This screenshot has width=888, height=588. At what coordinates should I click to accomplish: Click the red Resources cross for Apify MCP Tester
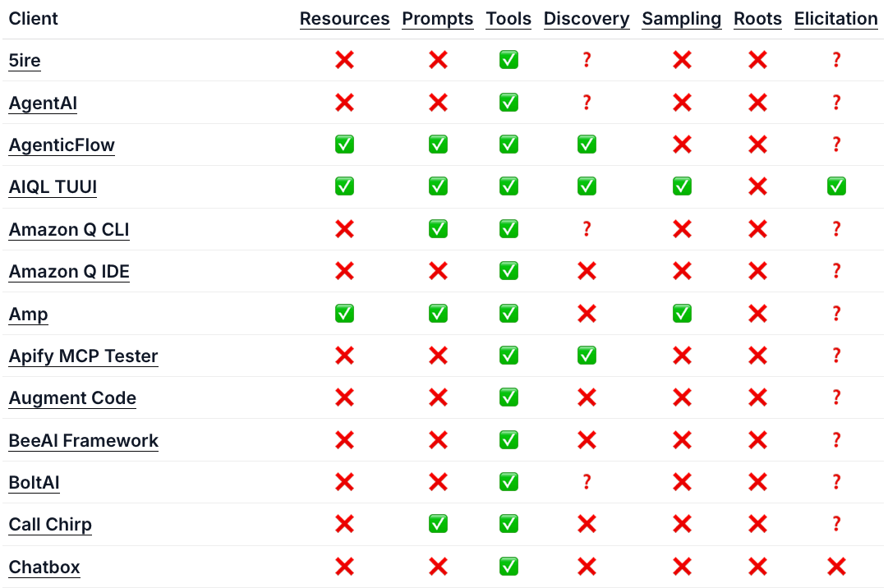pos(344,356)
